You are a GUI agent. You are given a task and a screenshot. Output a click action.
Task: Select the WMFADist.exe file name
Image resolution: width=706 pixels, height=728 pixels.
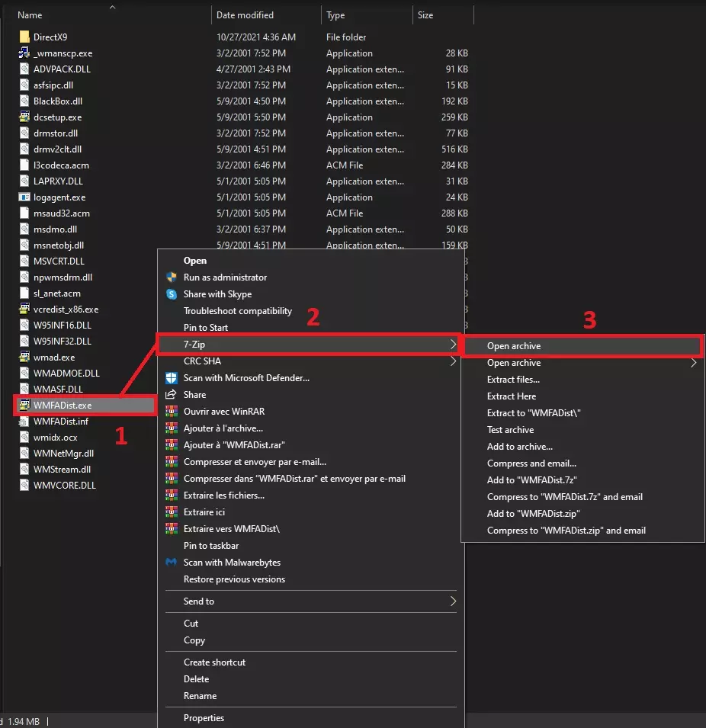pos(63,406)
